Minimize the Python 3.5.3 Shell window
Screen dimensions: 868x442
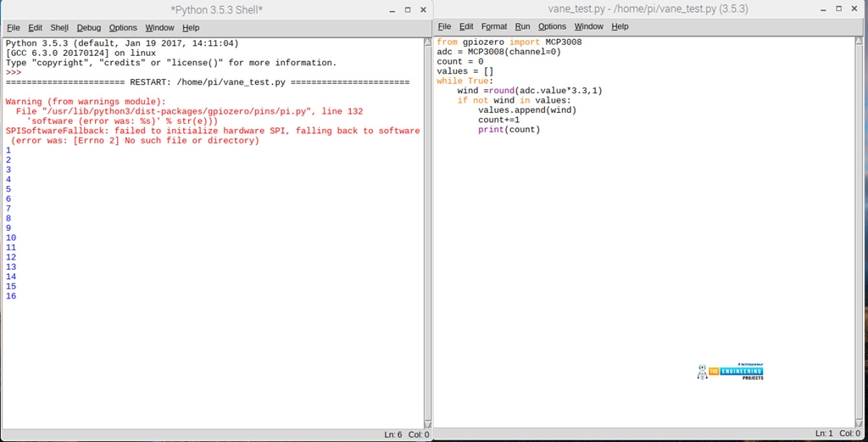(392, 10)
